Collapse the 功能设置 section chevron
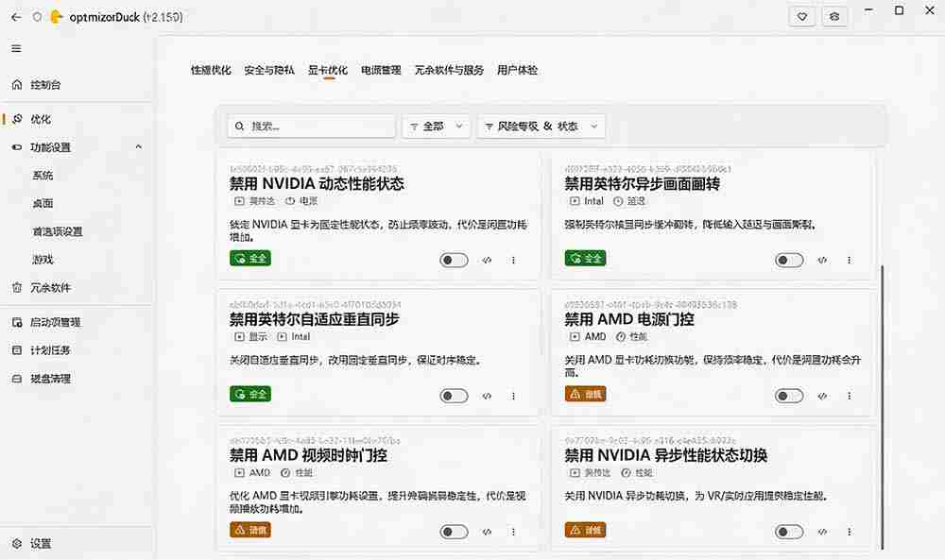Screen dimensions: 945x560 (x=139, y=147)
